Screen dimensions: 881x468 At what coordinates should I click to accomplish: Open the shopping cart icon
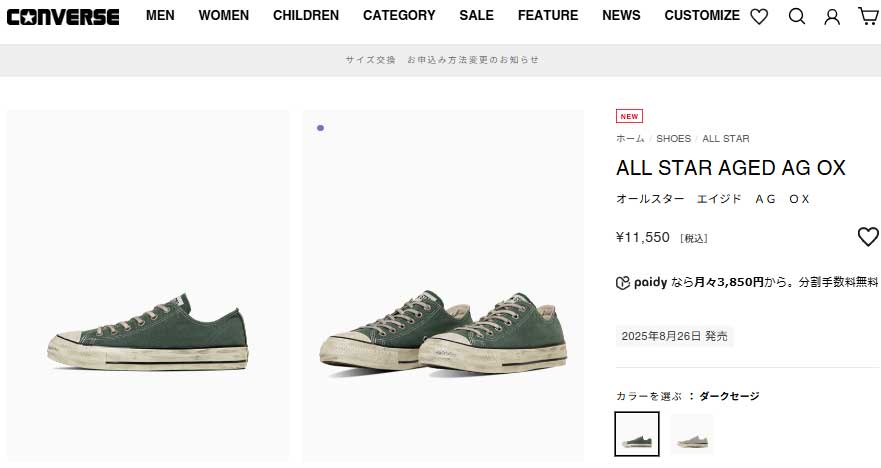868,16
